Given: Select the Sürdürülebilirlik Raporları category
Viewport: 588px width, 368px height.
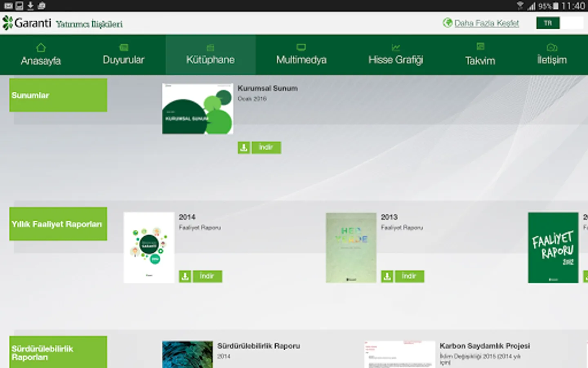Looking at the screenshot, I should coord(58,352).
